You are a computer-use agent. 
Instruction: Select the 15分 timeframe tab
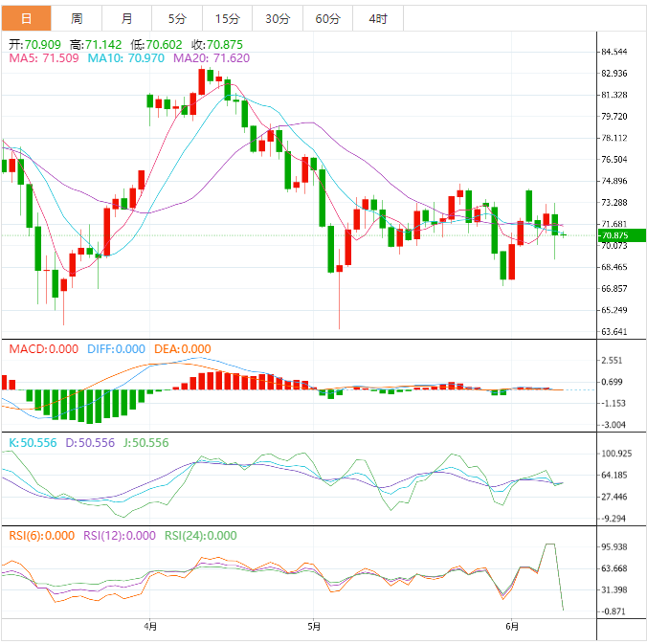coord(228,18)
